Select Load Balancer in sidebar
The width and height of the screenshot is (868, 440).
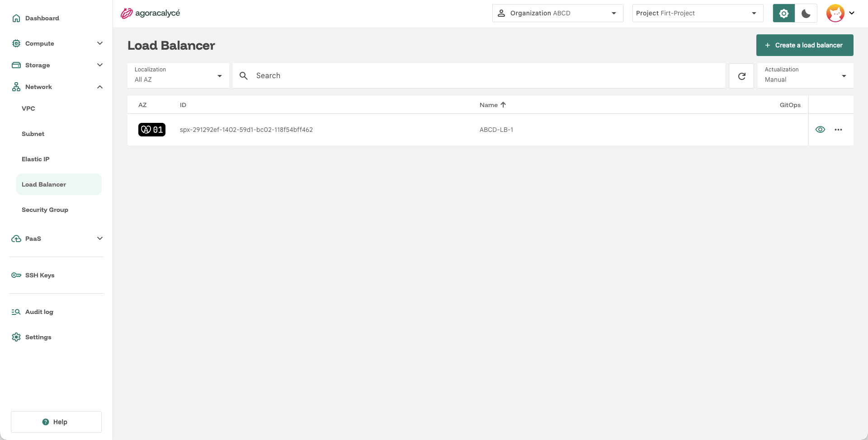pyautogui.click(x=59, y=184)
